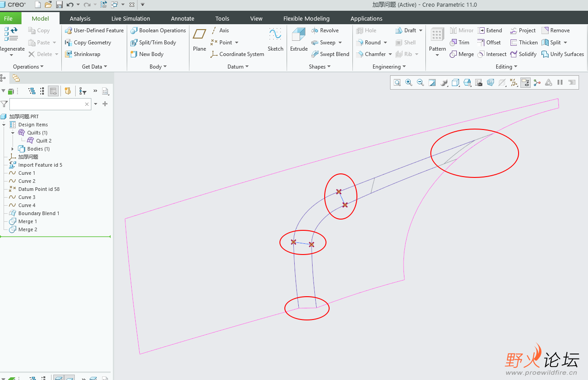Select the Solidify tool

523,54
